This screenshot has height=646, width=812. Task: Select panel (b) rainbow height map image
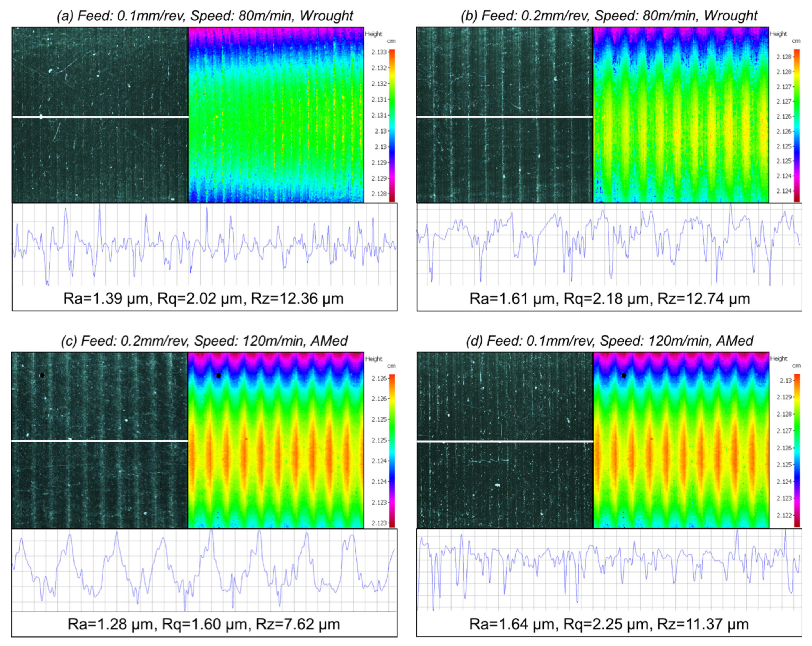(681, 115)
